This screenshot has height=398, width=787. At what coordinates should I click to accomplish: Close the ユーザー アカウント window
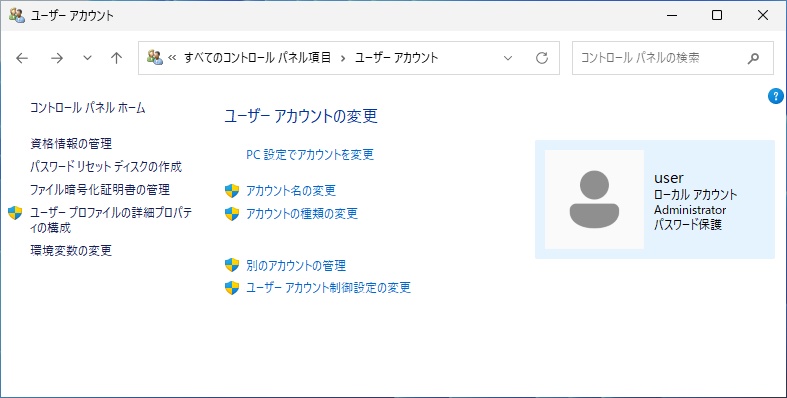[x=763, y=16]
